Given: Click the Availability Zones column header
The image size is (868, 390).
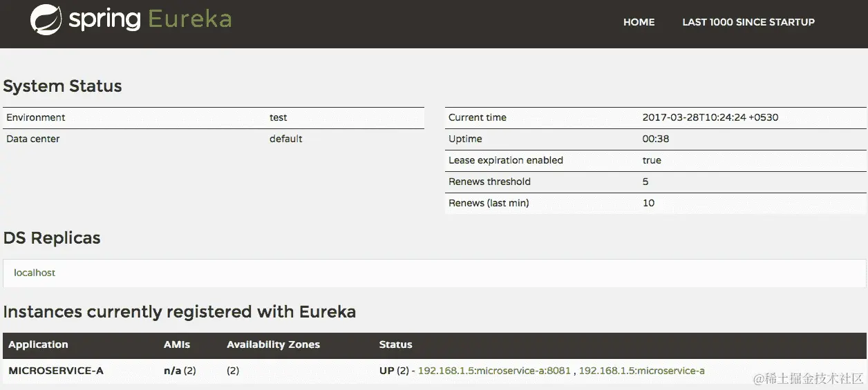Looking at the screenshot, I should click(274, 344).
